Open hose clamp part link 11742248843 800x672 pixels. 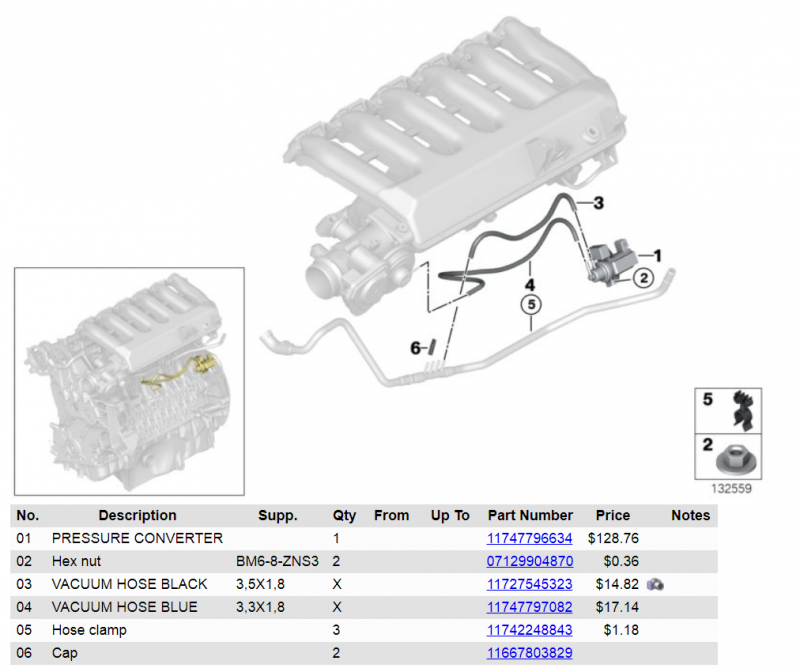click(x=529, y=630)
